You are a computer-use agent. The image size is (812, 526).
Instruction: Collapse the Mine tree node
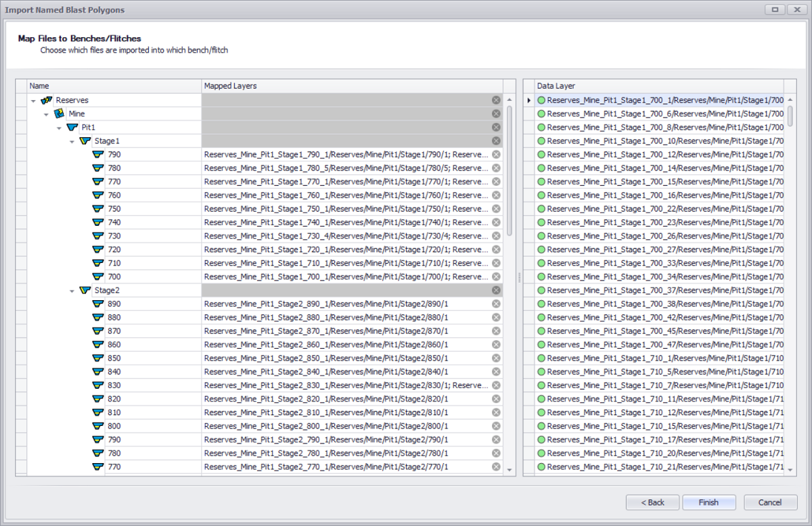(46, 114)
